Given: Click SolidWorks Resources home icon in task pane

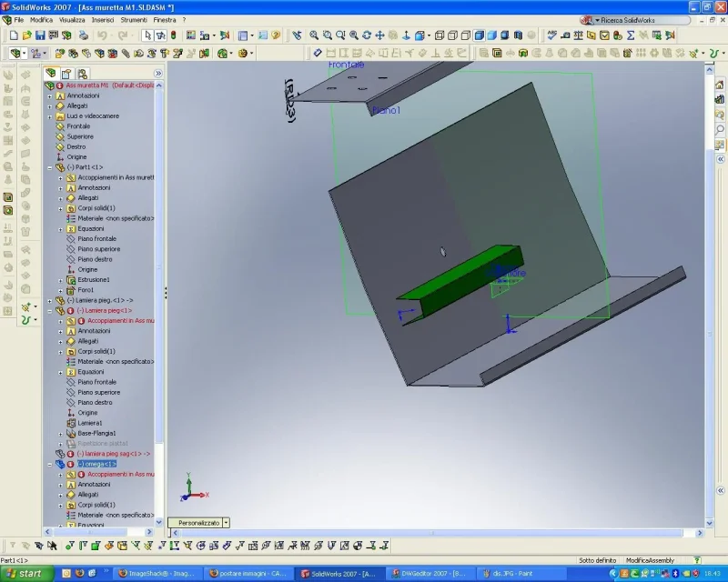Looking at the screenshot, I should click(x=720, y=85).
